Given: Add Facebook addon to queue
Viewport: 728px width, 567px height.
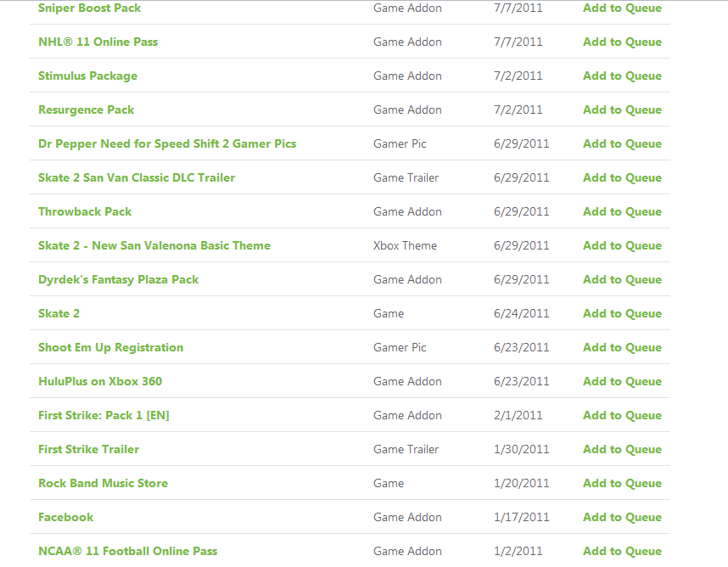Looking at the screenshot, I should pyautogui.click(x=622, y=517).
